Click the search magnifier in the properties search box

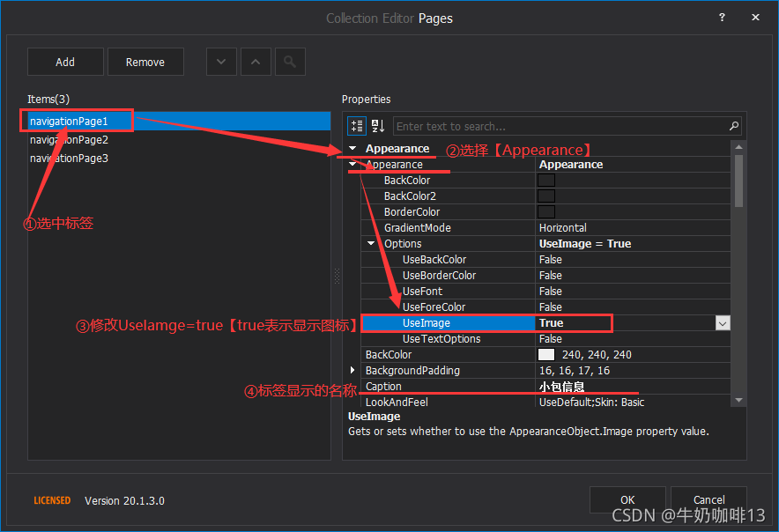[732, 126]
